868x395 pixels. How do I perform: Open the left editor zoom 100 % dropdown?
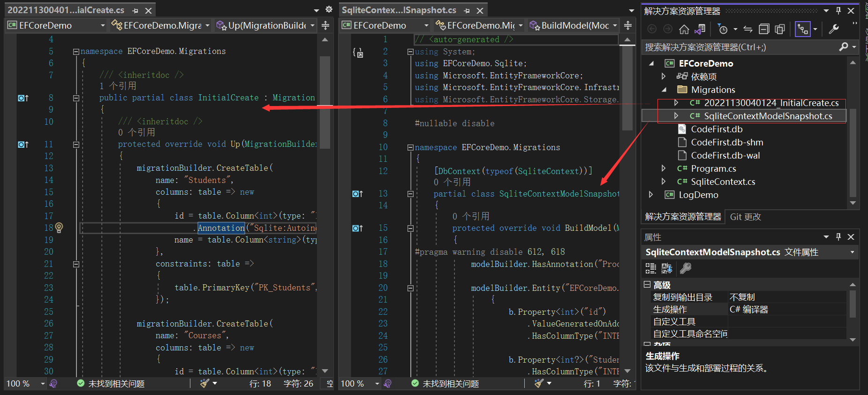point(43,384)
